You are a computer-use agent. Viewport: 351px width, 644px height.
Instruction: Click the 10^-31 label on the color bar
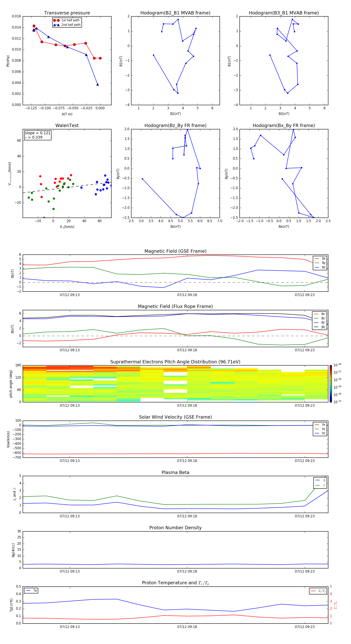[337, 402]
